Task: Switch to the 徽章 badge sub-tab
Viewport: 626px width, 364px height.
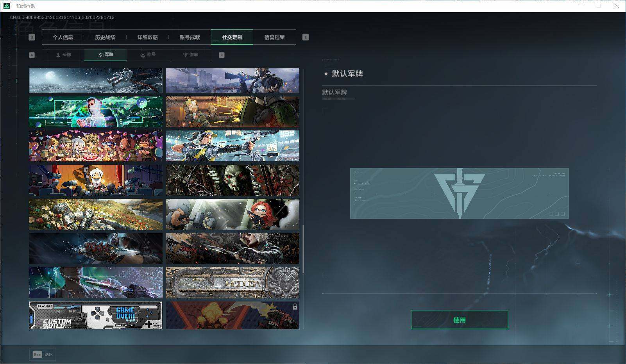Action: [x=190, y=55]
